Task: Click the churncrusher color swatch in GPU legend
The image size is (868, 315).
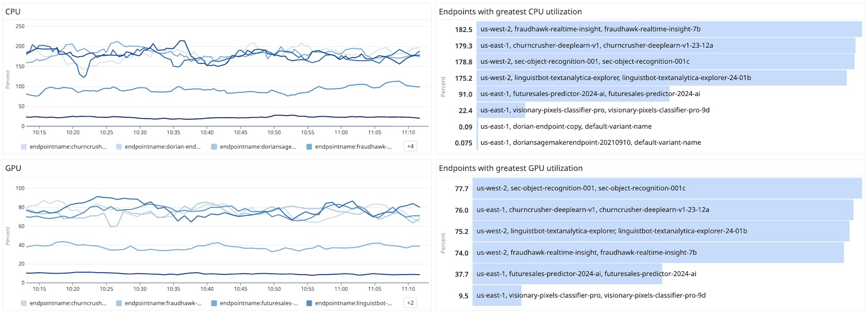Action: [x=24, y=303]
